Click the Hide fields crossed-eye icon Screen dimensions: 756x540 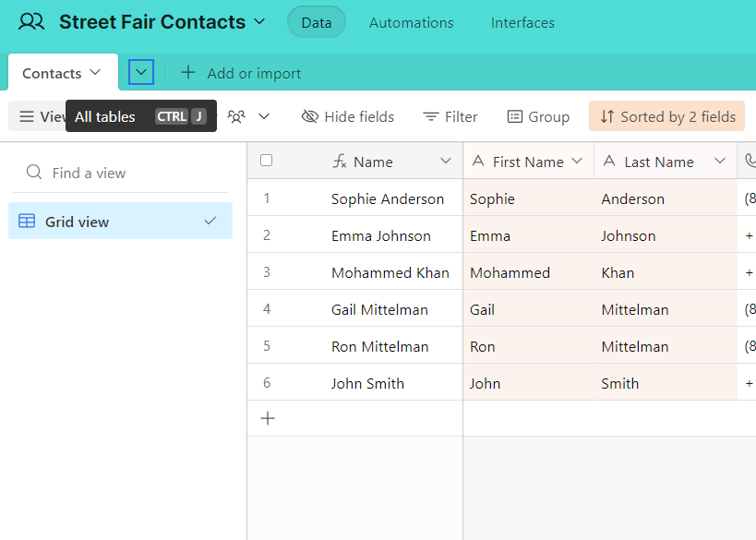coord(310,116)
